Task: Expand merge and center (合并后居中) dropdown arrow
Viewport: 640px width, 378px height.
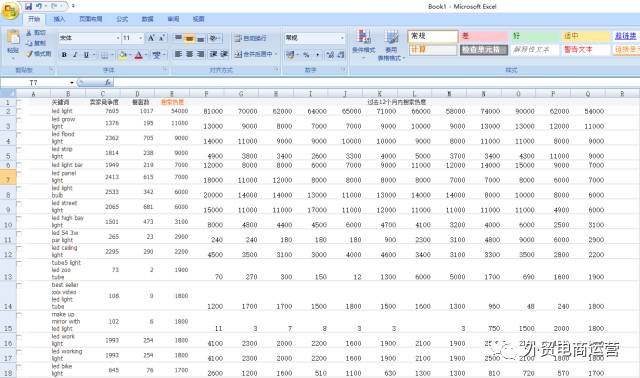Action: [x=276, y=54]
